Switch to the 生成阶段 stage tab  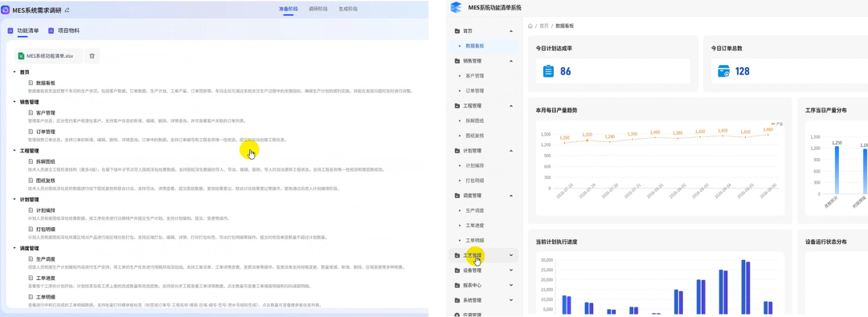pos(348,10)
